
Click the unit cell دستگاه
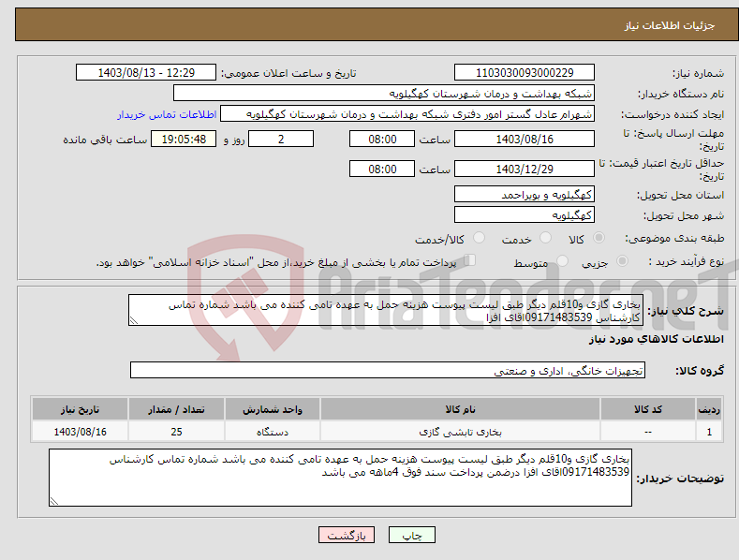273,432
